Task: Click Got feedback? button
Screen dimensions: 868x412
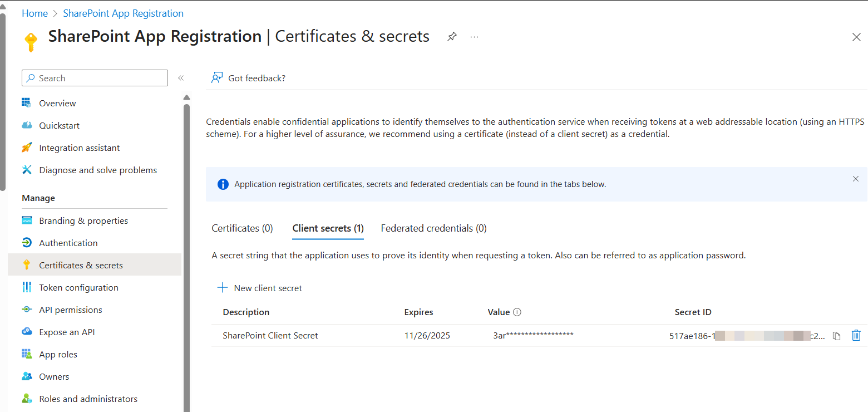Action: [248, 78]
